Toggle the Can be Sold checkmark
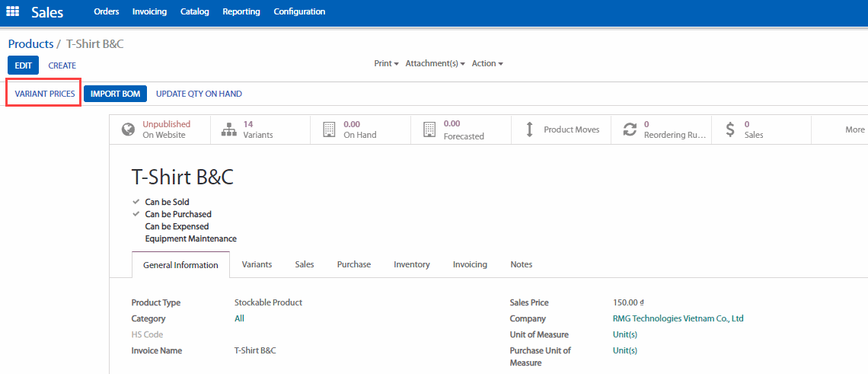This screenshot has width=868, height=374. tap(136, 203)
